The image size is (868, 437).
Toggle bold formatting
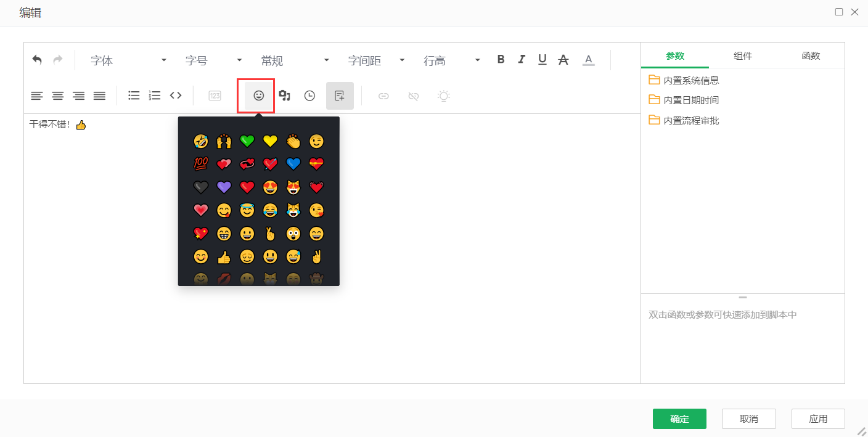coord(501,59)
